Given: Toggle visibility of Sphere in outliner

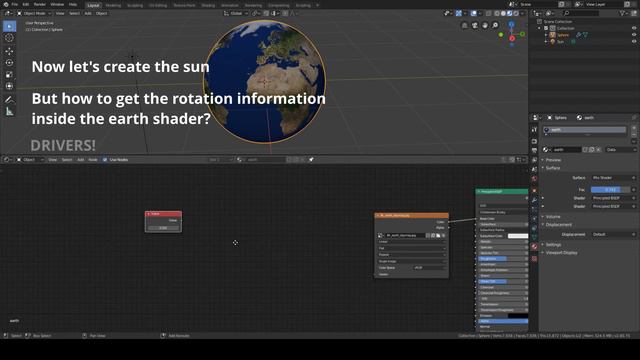Looking at the screenshot, I should pyautogui.click(x=634, y=35).
